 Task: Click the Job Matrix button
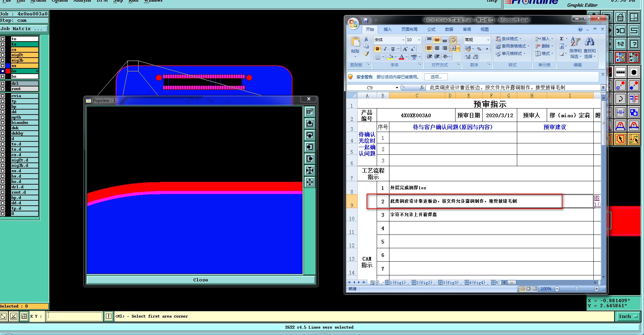pyautogui.click(x=24, y=29)
